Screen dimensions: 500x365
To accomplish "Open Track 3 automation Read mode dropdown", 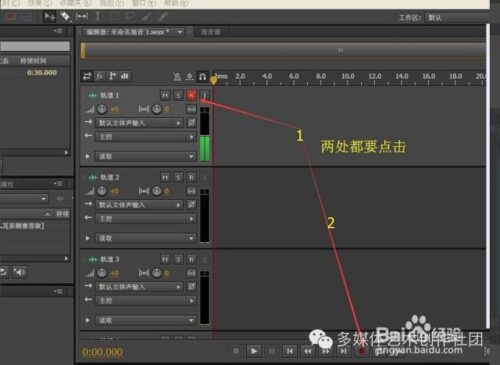I will 146,320.
